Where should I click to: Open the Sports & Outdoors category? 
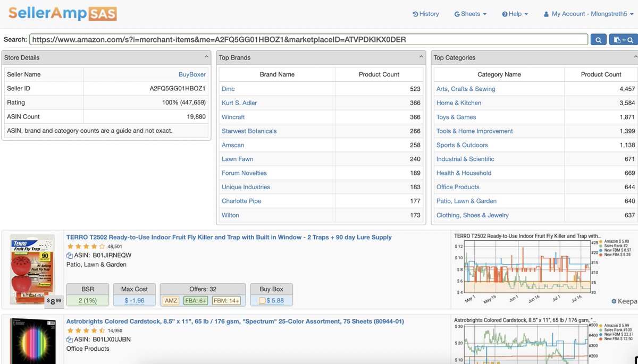(462, 145)
